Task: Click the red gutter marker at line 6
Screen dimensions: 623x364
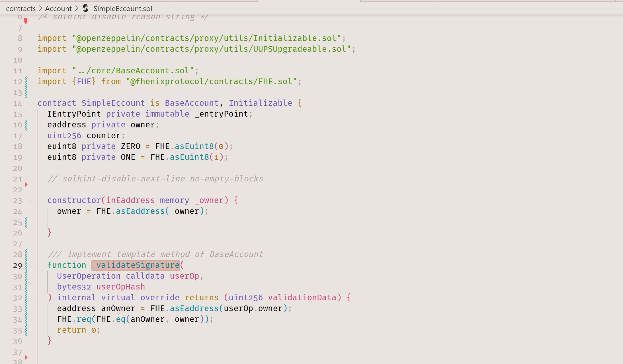Action: (26, 20)
